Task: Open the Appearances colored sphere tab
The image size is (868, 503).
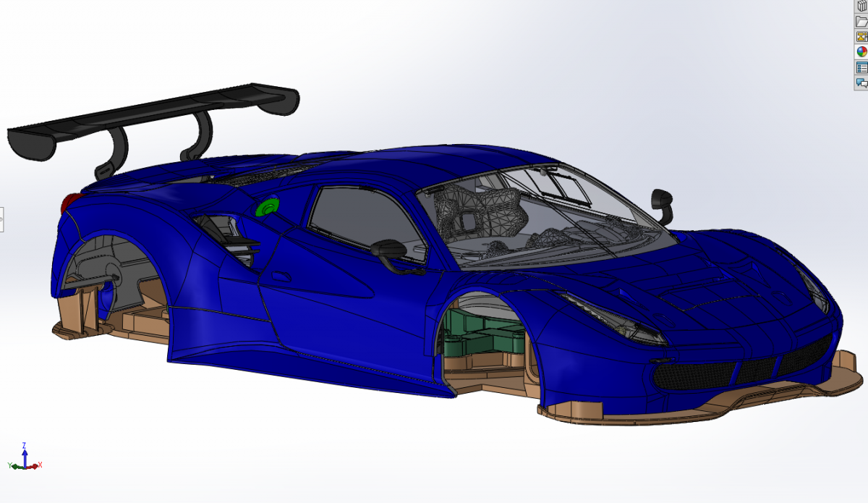Action: [861, 51]
